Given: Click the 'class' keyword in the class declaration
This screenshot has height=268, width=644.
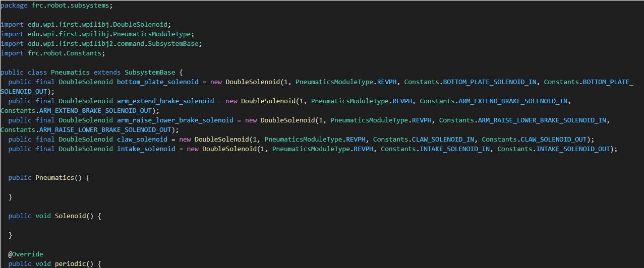Looking at the screenshot, I should 37,72.
